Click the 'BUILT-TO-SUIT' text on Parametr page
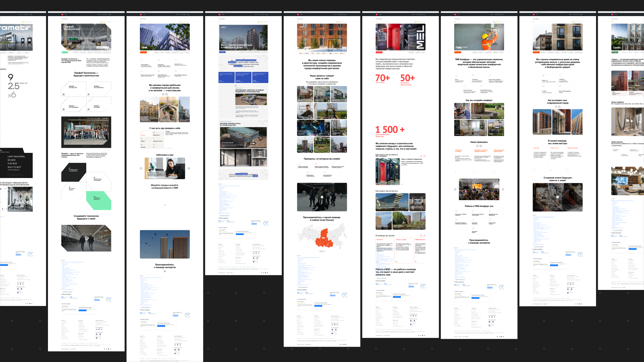The height and width of the screenshot is (362, 644). tap(14, 167)
